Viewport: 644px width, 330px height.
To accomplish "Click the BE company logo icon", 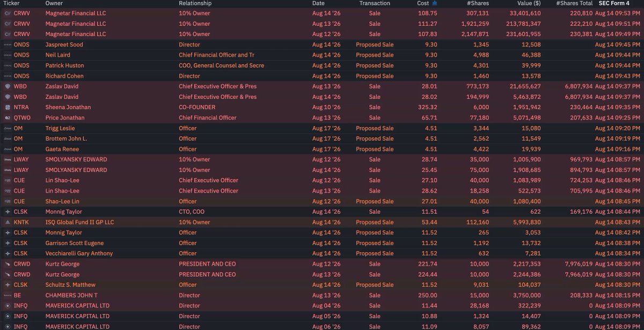I will (8, 296).
